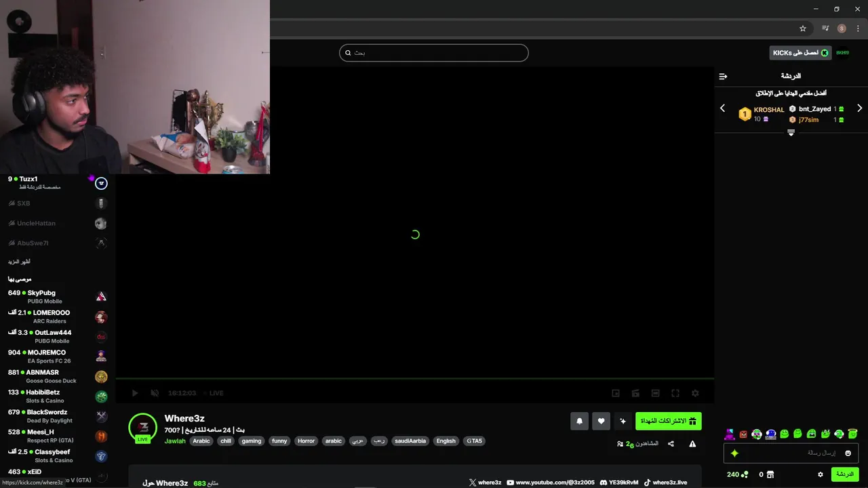Screen dimensions: 868x488
Task: Click the sparkle subscribe button
Action: coord(623,421)
